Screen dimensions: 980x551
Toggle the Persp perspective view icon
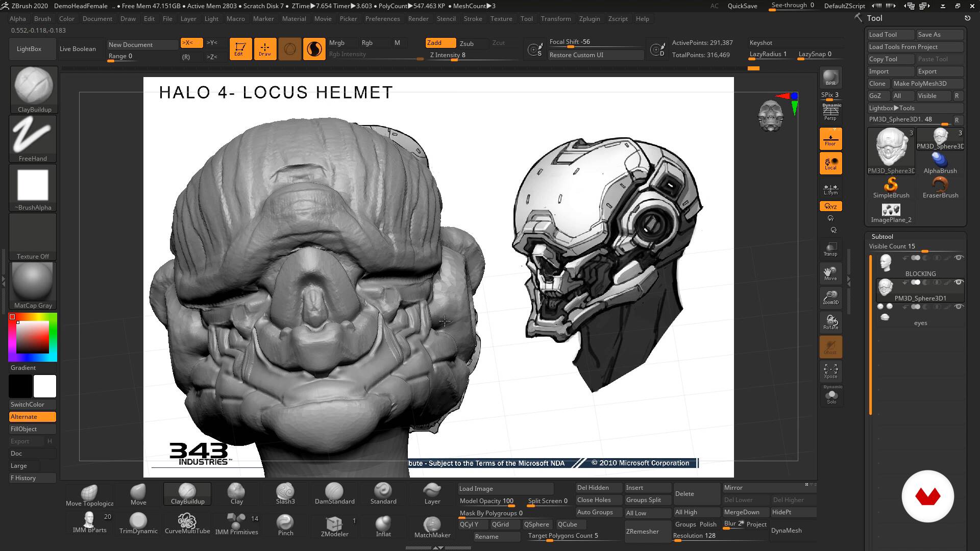830,112
